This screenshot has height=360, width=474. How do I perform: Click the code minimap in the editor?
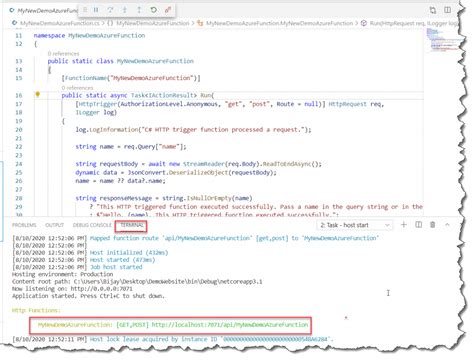(442, 40)
